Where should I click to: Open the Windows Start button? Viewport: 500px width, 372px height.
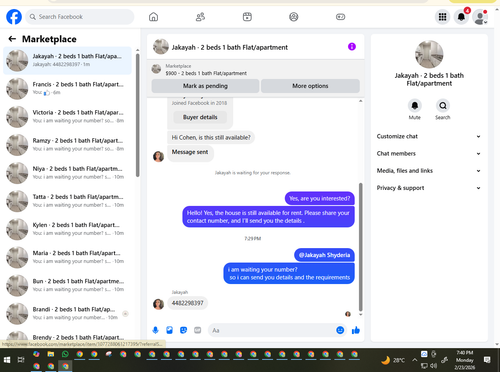coord(7,360)
